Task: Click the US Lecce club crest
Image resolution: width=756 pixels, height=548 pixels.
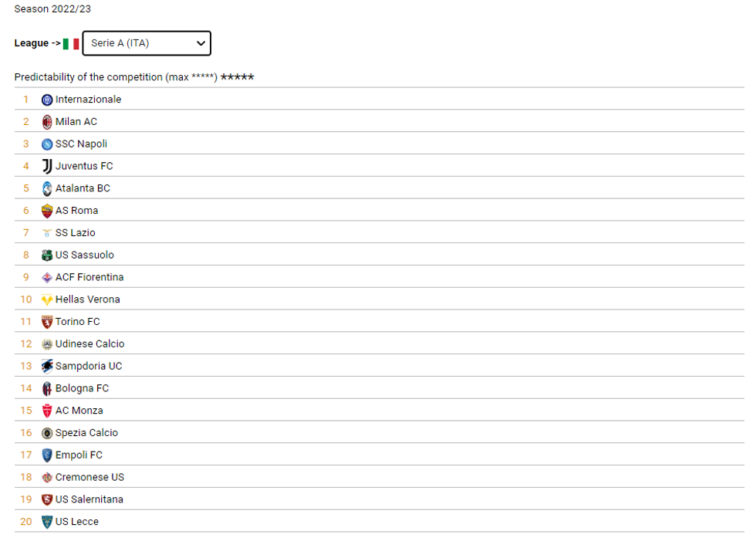Action: [47, 522]
